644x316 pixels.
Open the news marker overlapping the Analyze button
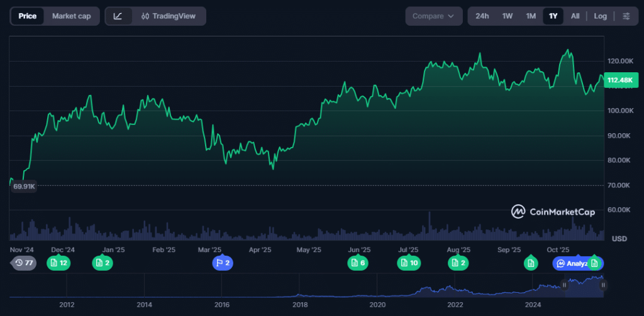(594, 263)
